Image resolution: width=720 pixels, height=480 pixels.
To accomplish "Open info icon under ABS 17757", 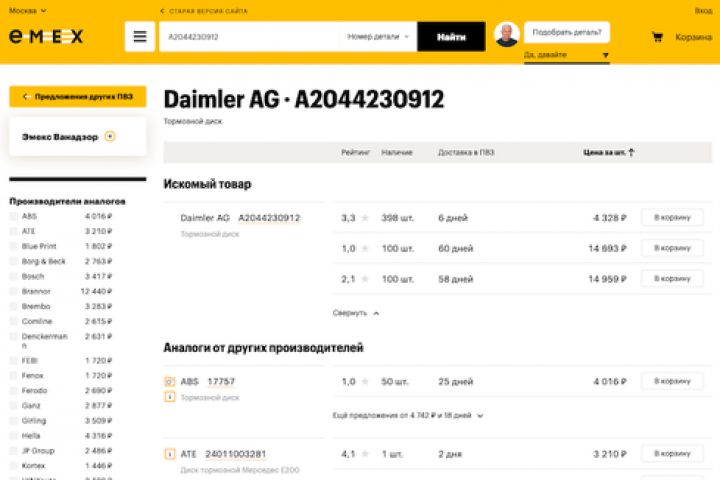I will 169,396.
